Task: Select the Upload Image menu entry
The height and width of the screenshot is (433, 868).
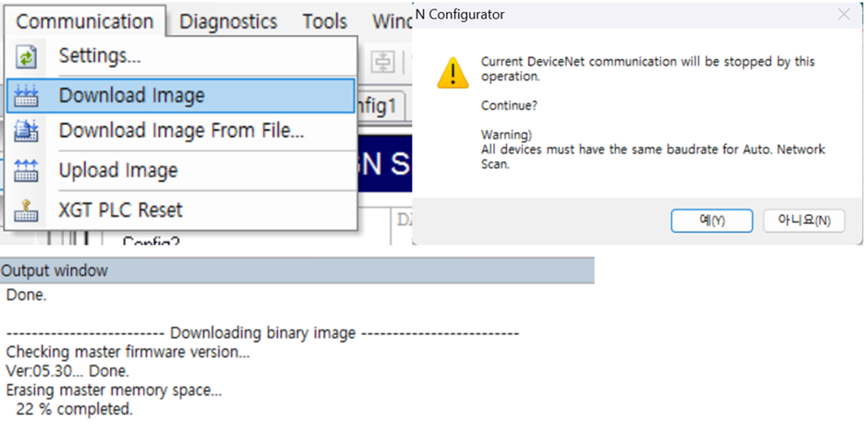Action: pos(118,171)
